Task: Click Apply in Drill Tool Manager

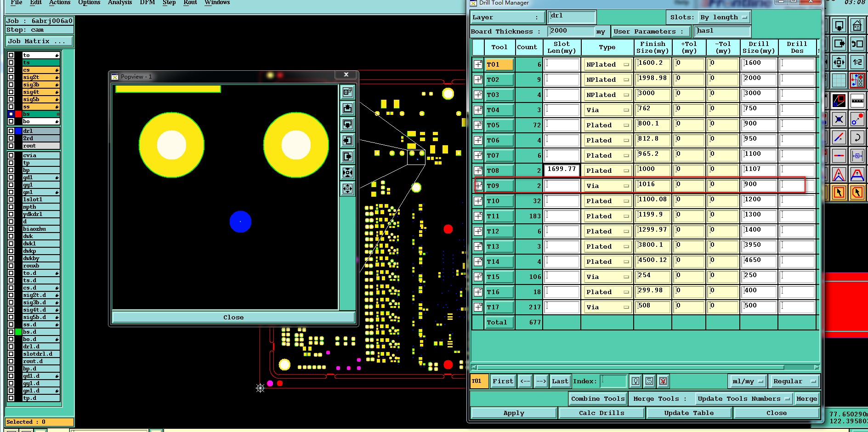Action: [514, 413]
